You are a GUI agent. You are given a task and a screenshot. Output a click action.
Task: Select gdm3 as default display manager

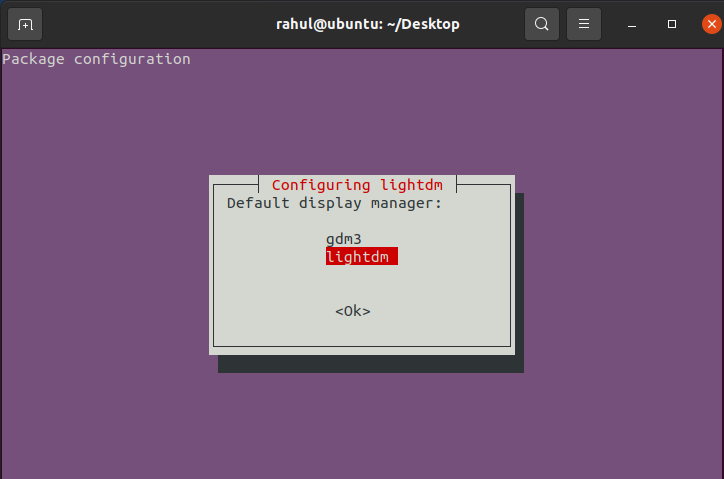click(344, 239)
